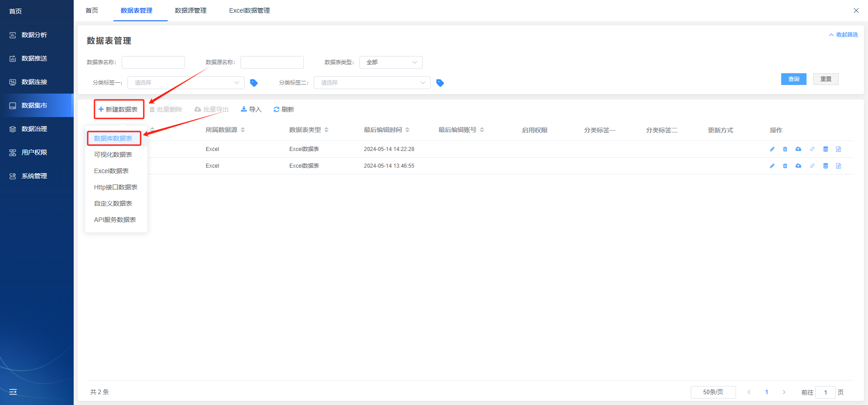868x405 pixels.
Task: Close the tab bar with X icon
Action: pyautogui.click(x=856, y=10)
